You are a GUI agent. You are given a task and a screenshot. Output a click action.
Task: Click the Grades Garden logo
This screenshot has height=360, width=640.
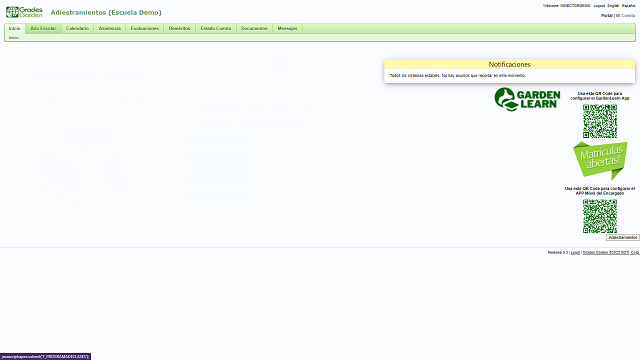tap(24, 12)
